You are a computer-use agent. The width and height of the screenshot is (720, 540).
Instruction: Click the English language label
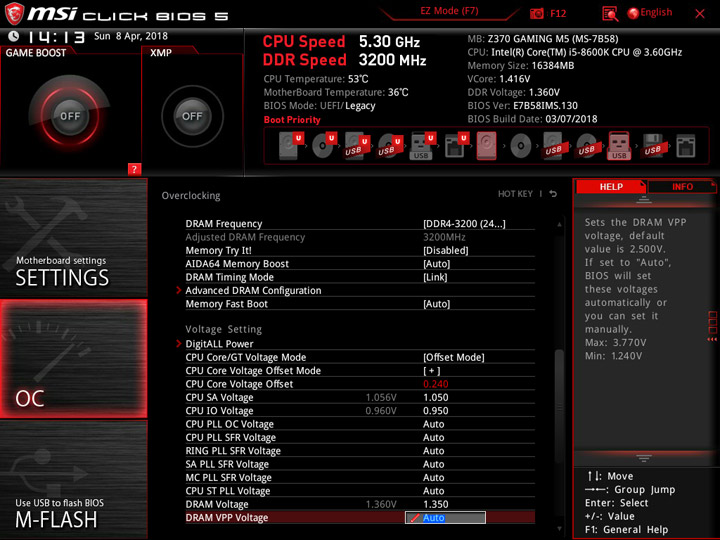(656, 12)
